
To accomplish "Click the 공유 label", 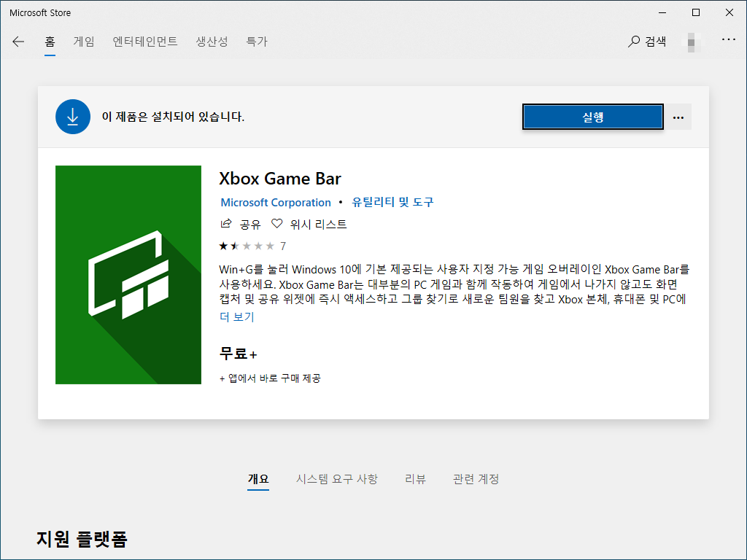I will [251, 225].
